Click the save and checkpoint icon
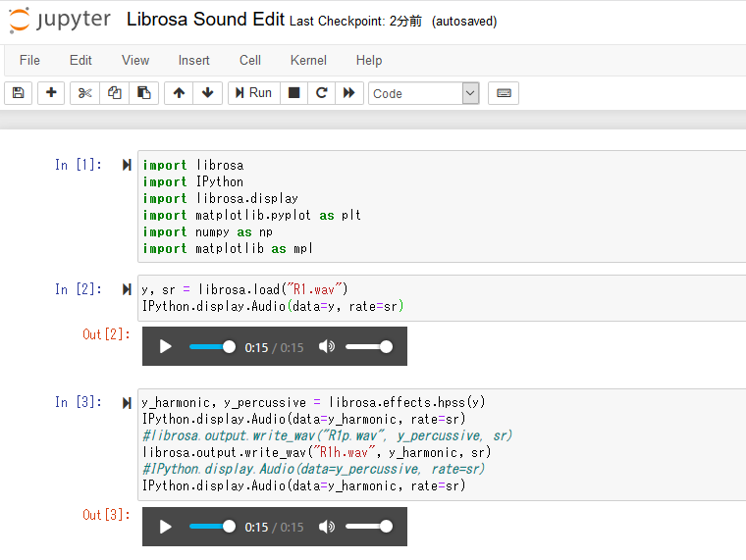The image size is (746, 560). 18,93
